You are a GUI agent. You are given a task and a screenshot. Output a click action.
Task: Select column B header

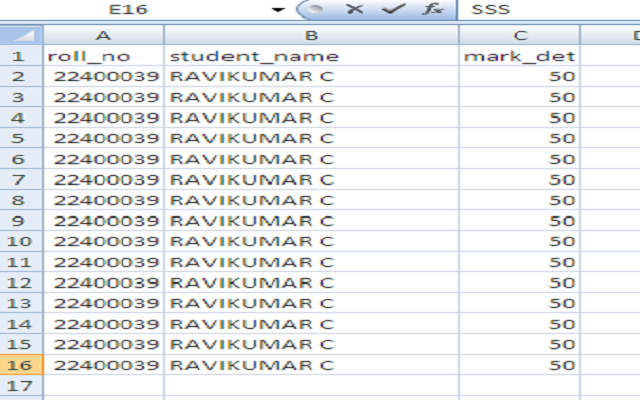[x=311, y=35]
